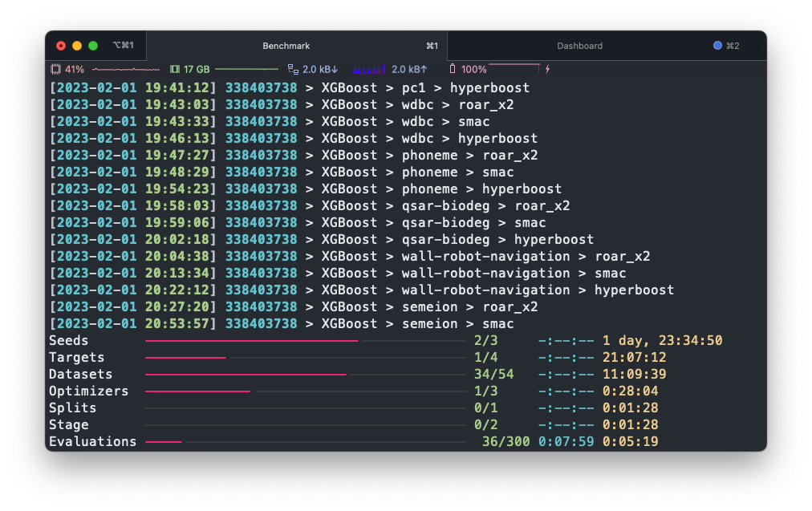The image size is (812, 511).
Task: Click the red close window button
Action: 61,46
